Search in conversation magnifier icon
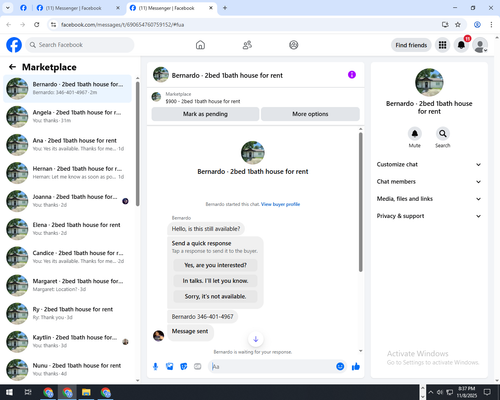Viewport: 500px width, 400px height. tap(443, 134)
